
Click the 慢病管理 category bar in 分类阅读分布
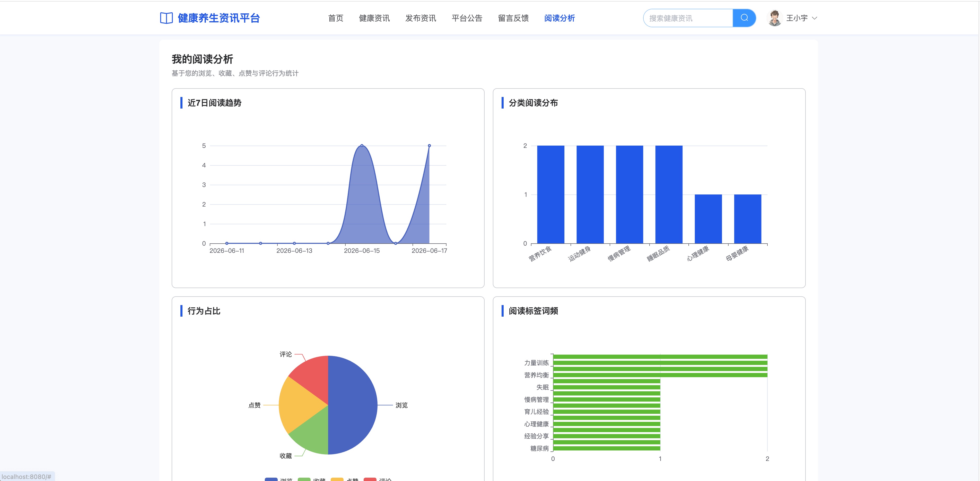[x=629, y=194]
